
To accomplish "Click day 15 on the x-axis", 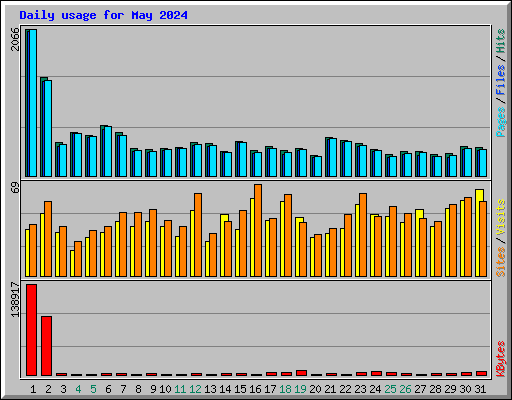I will pyautogui.click(x=240, y=389).
